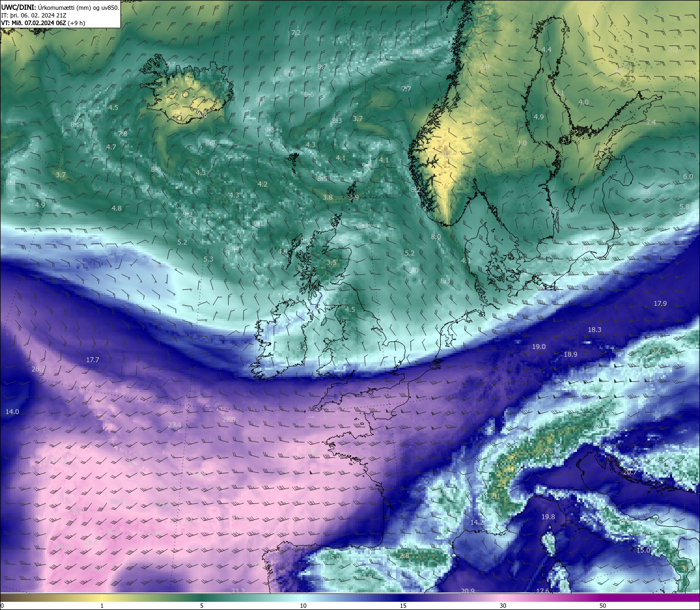Click the map value "3.5" over Scotland
700x610 pixels.
[x=331, y=263]
